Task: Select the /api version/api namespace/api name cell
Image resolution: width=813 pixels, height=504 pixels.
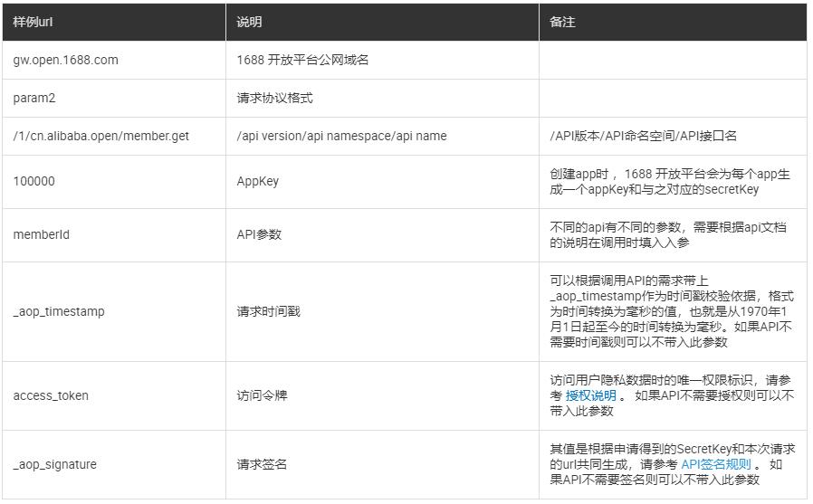Action: tap(383, 137)
